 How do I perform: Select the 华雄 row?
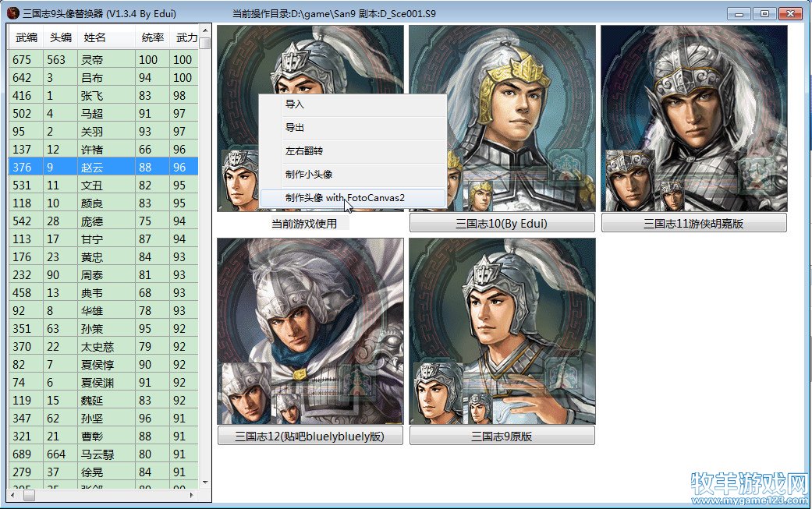click(x=104, y=310)
